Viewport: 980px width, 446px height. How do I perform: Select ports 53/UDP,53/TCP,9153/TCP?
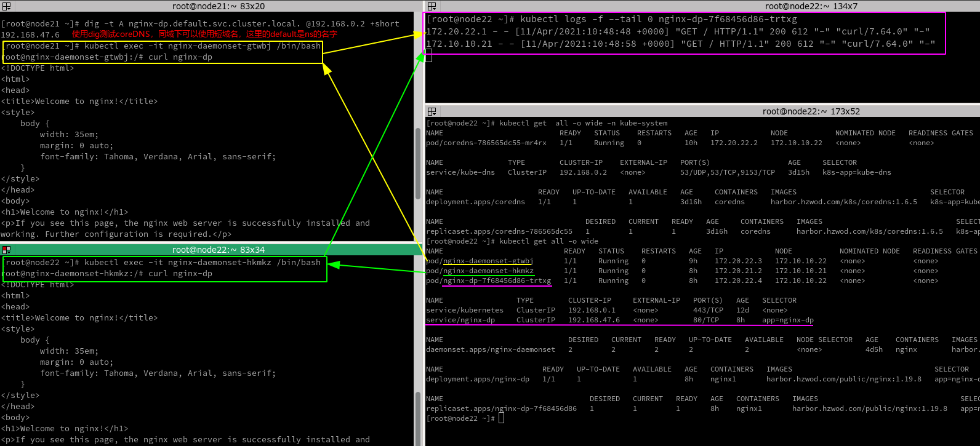pyautogui.click(x=728, y=172)
